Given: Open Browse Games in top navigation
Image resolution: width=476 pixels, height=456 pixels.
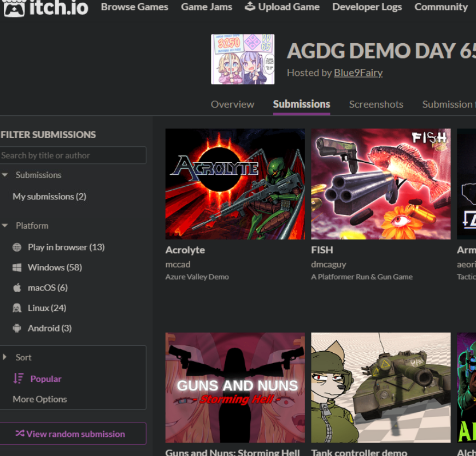Looking at the screenshot, I should (x=134, y=7).
